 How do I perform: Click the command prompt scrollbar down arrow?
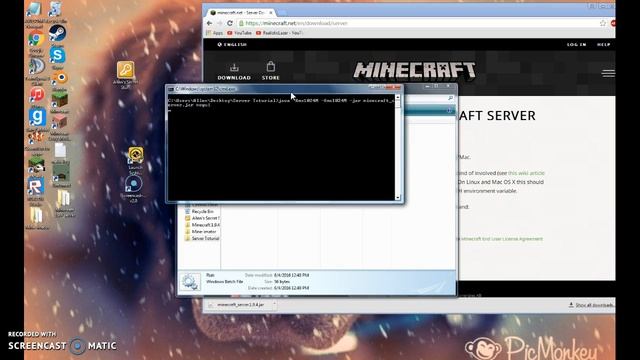coord(398,198)
